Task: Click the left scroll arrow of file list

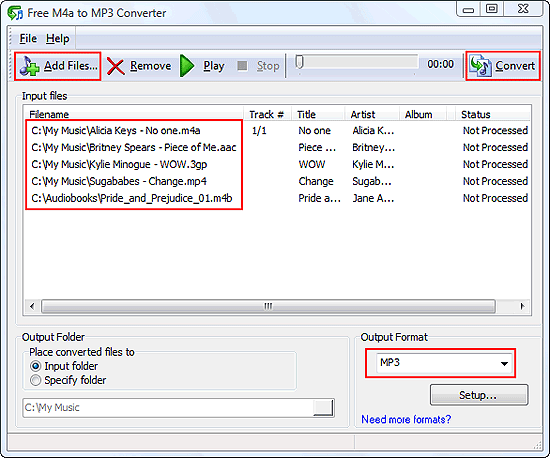Action: [32, 307]
